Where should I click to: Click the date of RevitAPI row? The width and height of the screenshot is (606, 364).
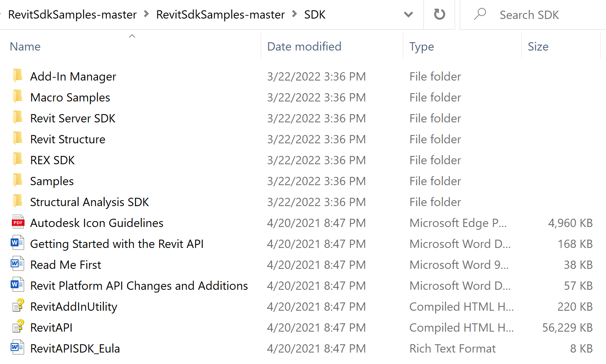point(316,327)
